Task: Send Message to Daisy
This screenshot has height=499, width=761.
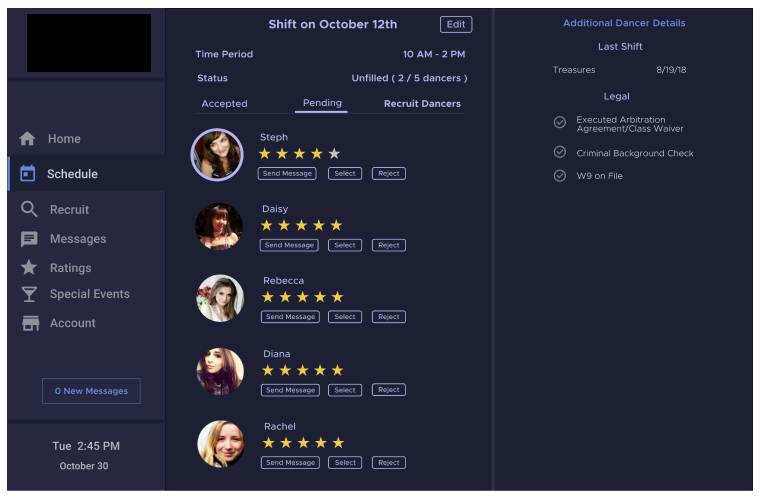Action: 289,245
